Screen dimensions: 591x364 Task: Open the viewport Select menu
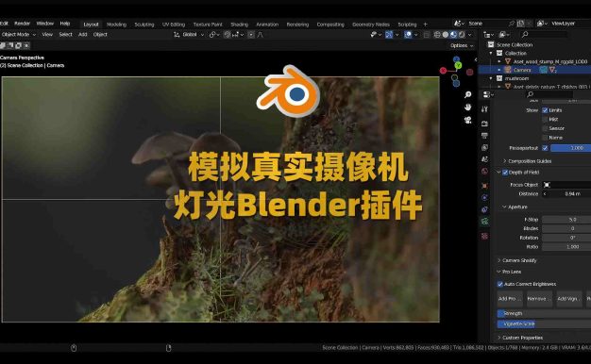(x=65, y=35)
